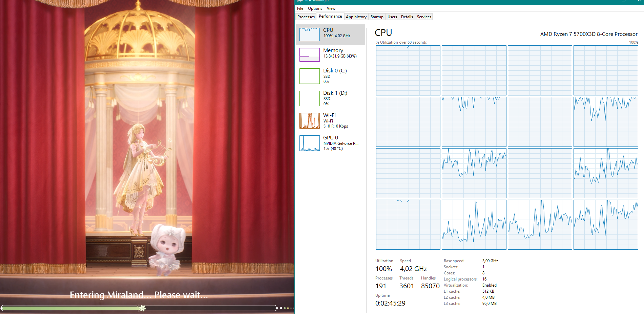
Task: Go to the Startup tab
Action: (377, 17)
